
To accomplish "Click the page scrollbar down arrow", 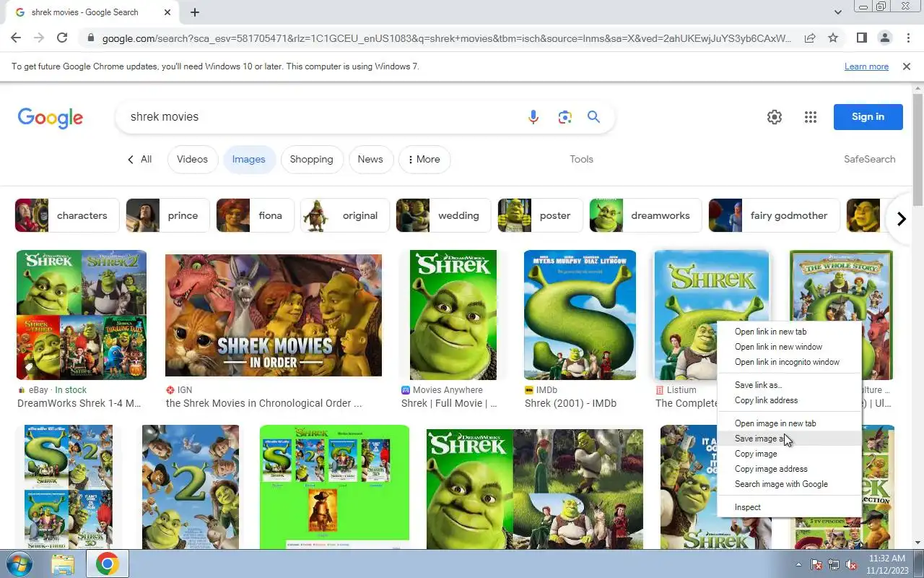I will click(x=918, y=543).
